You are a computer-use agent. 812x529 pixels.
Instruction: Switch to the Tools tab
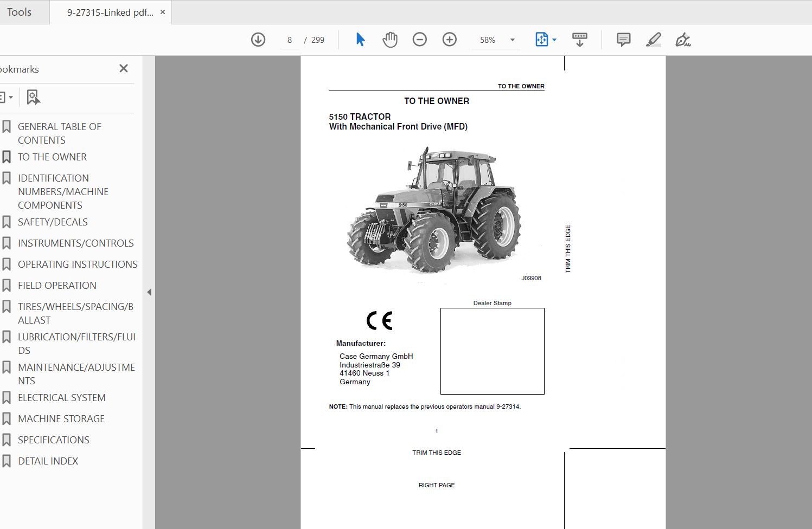20,12
